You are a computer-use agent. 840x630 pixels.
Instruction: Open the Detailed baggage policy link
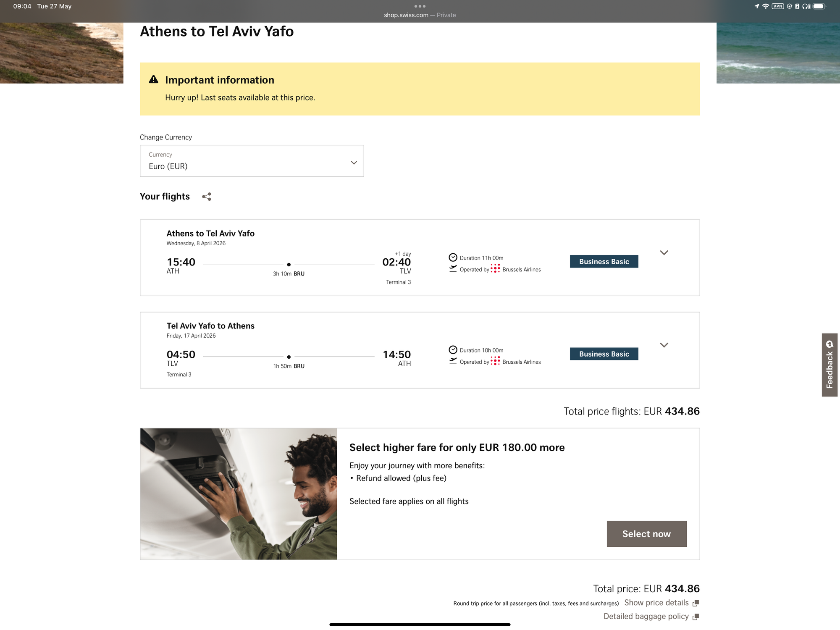coord(646,616)
